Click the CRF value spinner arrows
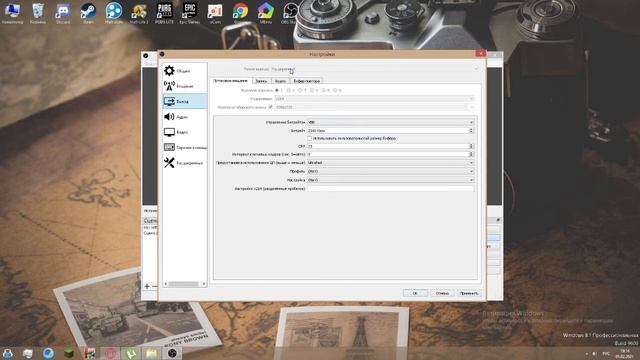 [471, 146]
